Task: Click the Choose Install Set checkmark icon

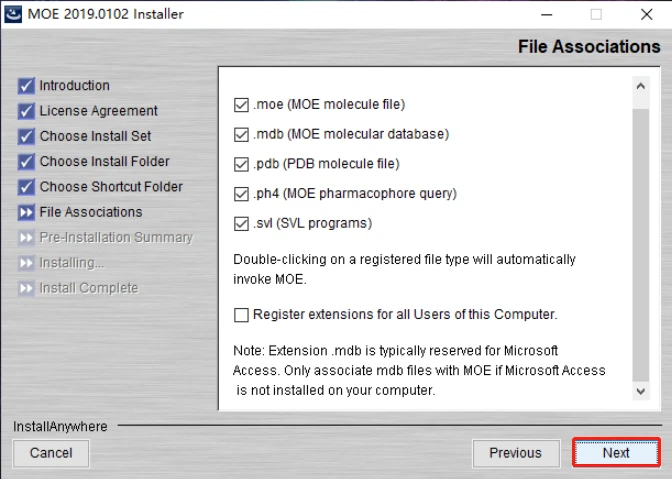Action: coord(26,136)
